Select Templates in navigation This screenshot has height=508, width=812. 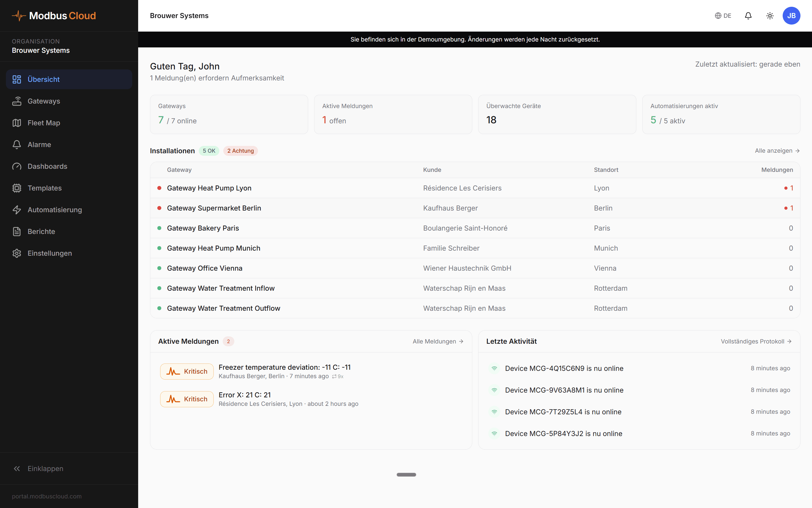[x=69, y=188]
